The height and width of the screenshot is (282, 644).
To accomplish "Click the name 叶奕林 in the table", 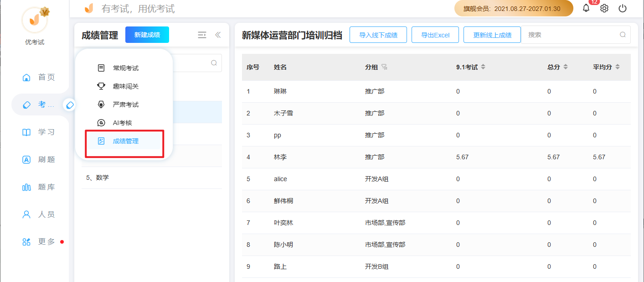I will click(x=283, y=223).
